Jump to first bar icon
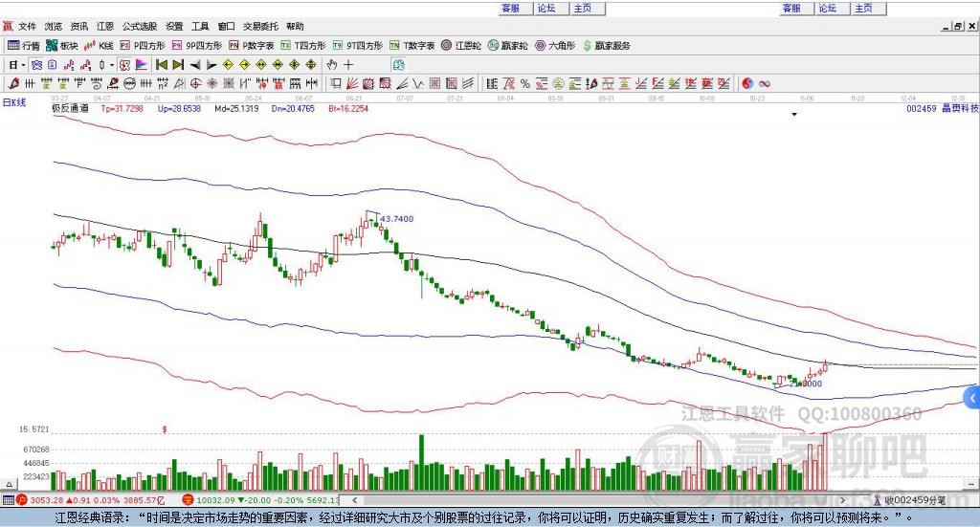 tap(161, 65)
